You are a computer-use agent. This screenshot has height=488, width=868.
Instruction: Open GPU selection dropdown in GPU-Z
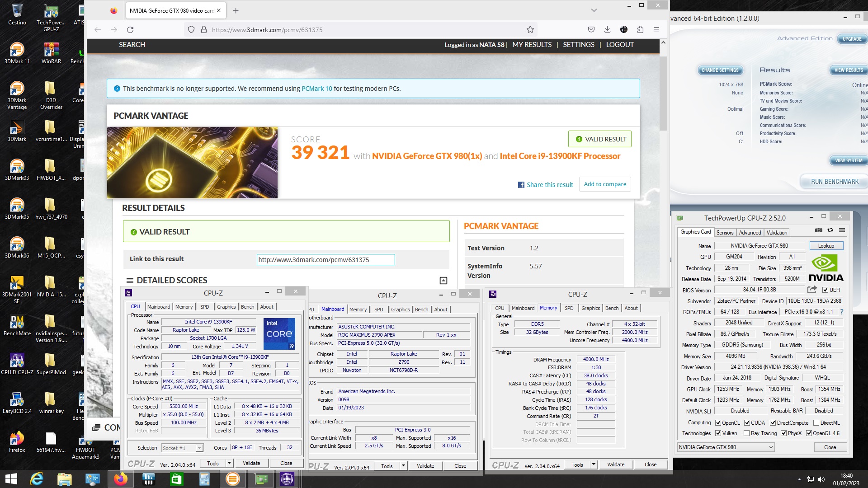tap(726, 447)
